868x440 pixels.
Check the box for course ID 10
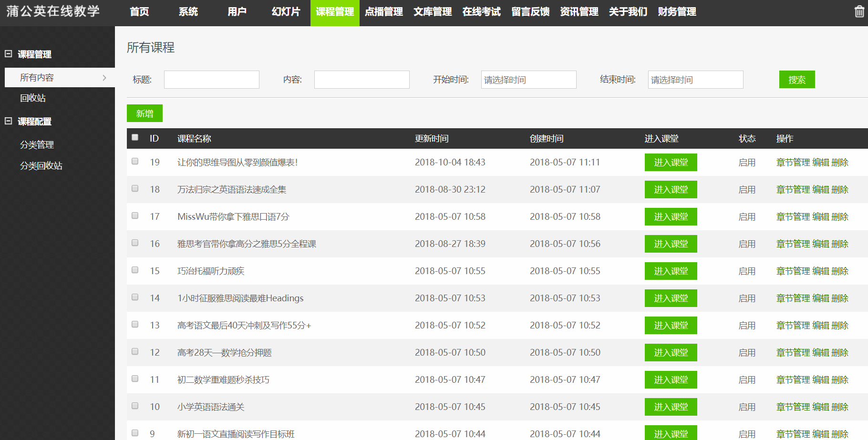tap(135, 406)
